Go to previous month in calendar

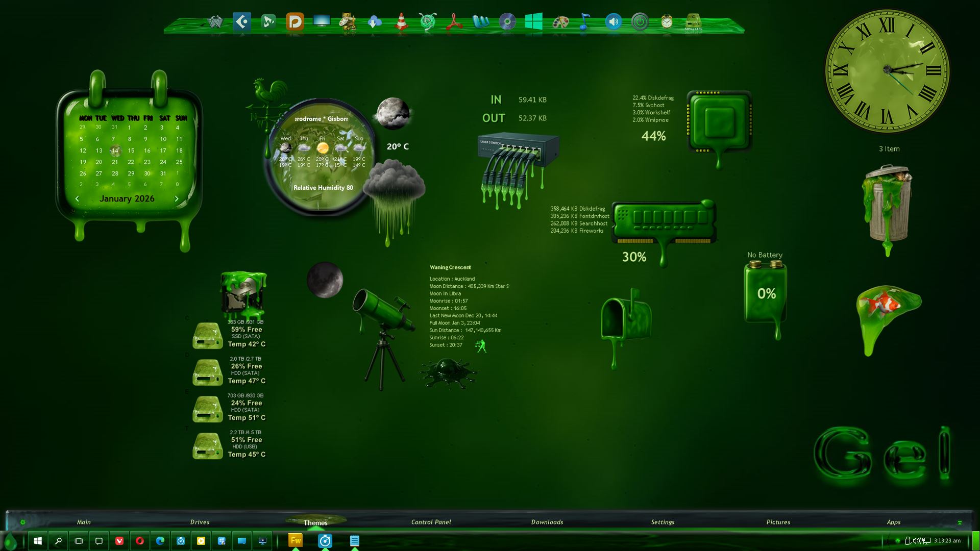click(x=77, y=199)
